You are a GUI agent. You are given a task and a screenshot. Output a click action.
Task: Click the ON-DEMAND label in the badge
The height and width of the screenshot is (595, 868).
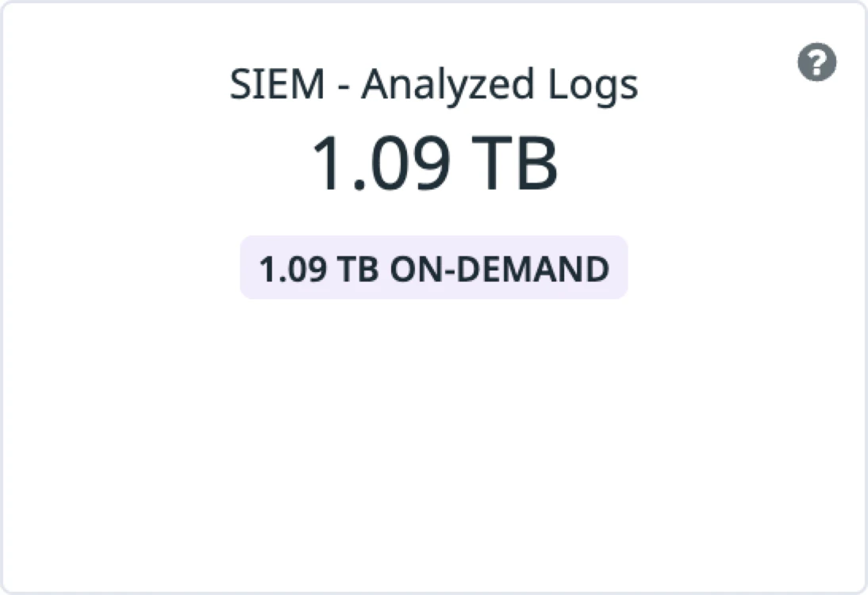pyautogui.click(x=499, y=269)
